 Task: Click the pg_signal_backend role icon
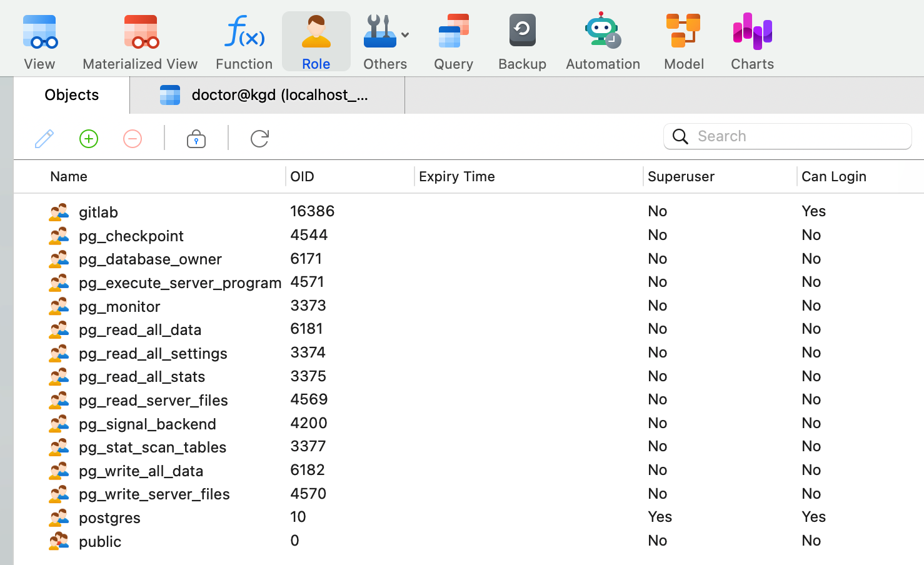pos(59,424)
